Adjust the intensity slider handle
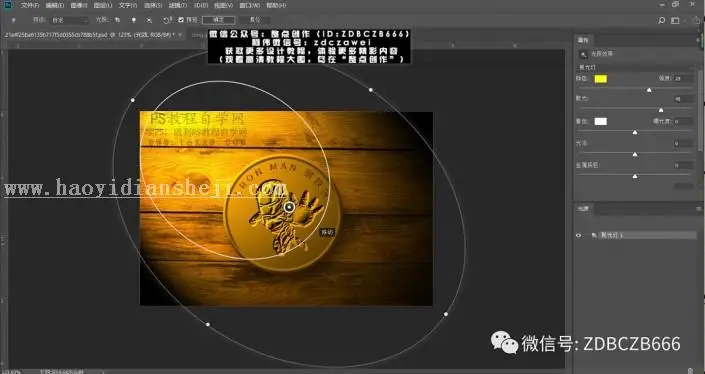The height and width of the screenshot is (374, 705). click(x=649, y=90)
